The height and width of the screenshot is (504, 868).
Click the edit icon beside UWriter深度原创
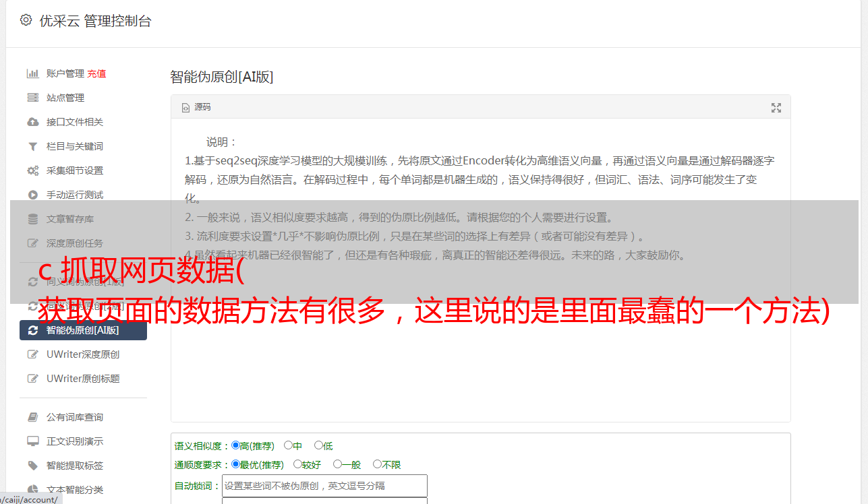click(32, 354)
